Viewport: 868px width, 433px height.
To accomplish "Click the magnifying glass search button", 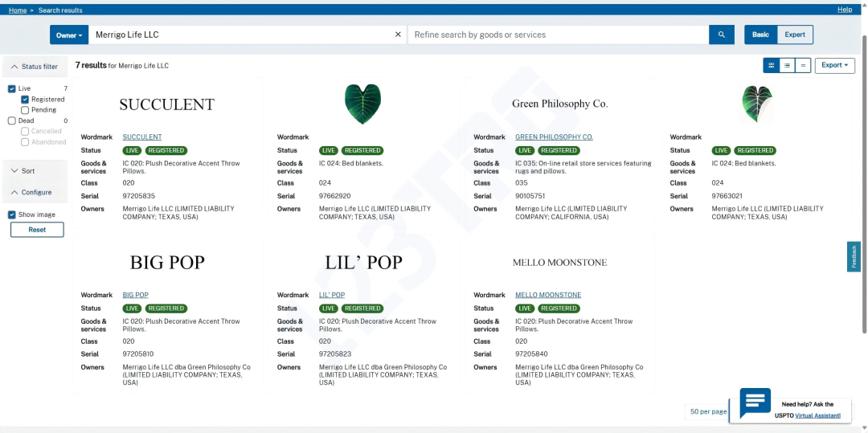I will pyautogui.click(x=721, y=35).
